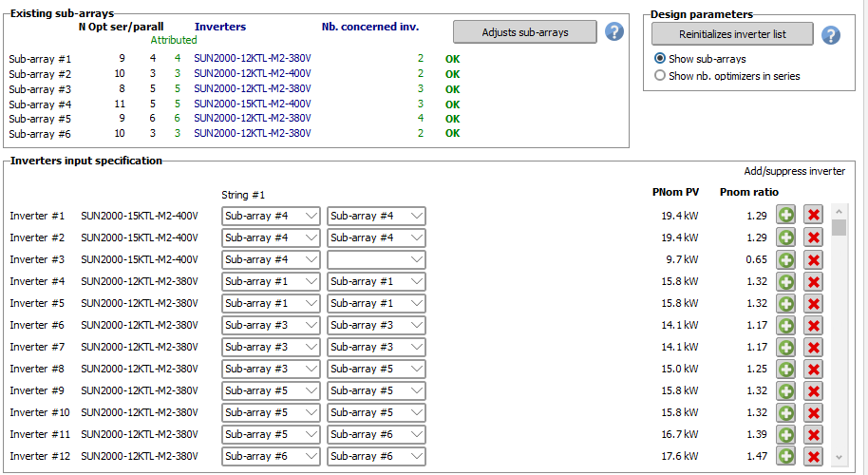Delete Inverter #5 with red X

[813, 303]
